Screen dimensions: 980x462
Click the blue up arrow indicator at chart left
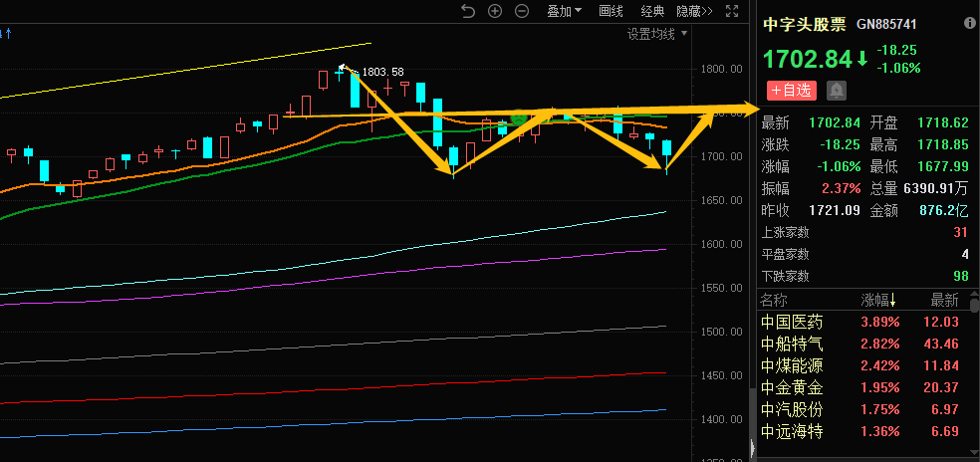click(9, 35)
